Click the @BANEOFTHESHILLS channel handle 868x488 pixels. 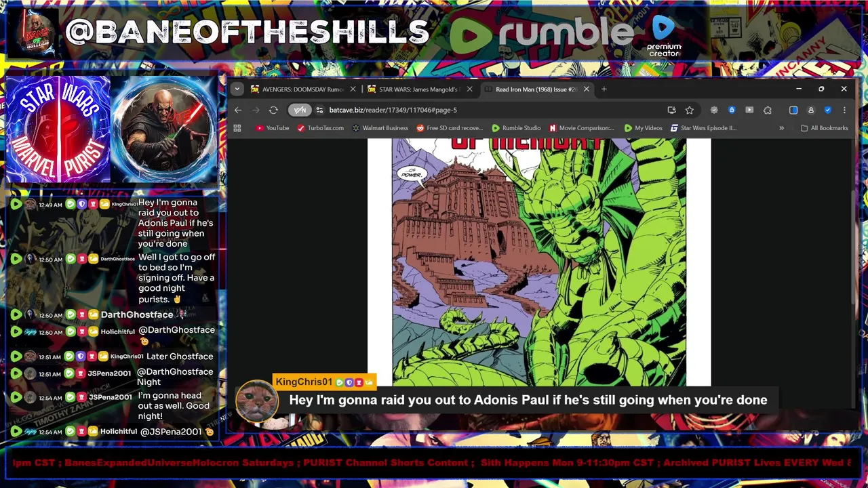point(247,32)
